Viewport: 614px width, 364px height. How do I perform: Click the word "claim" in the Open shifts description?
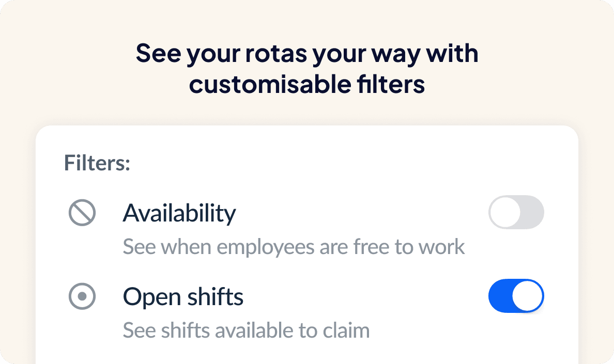[x=346, y=331]
